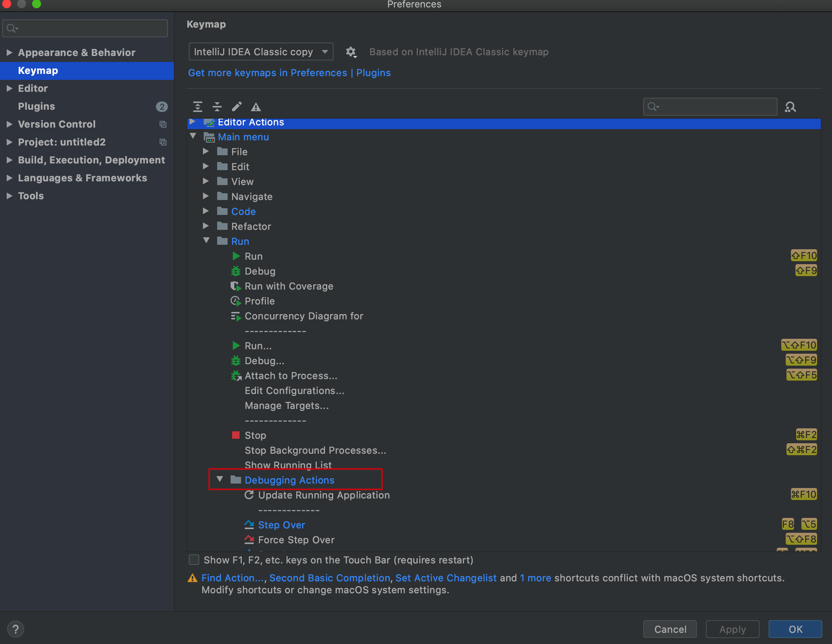Select the Code folder in the tree
This screenshot has width=832, height=644.
pos(504,212)
